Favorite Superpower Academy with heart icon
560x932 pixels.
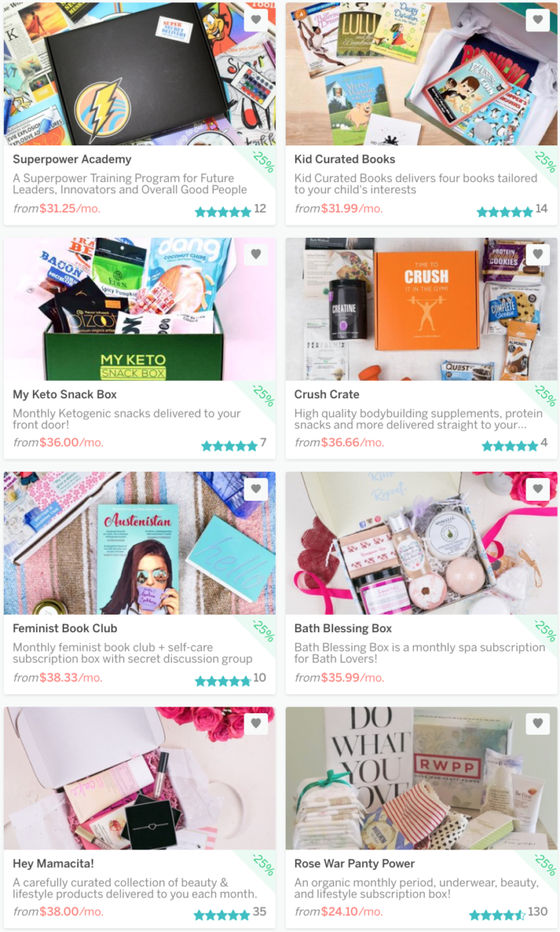tap(256, 20)
